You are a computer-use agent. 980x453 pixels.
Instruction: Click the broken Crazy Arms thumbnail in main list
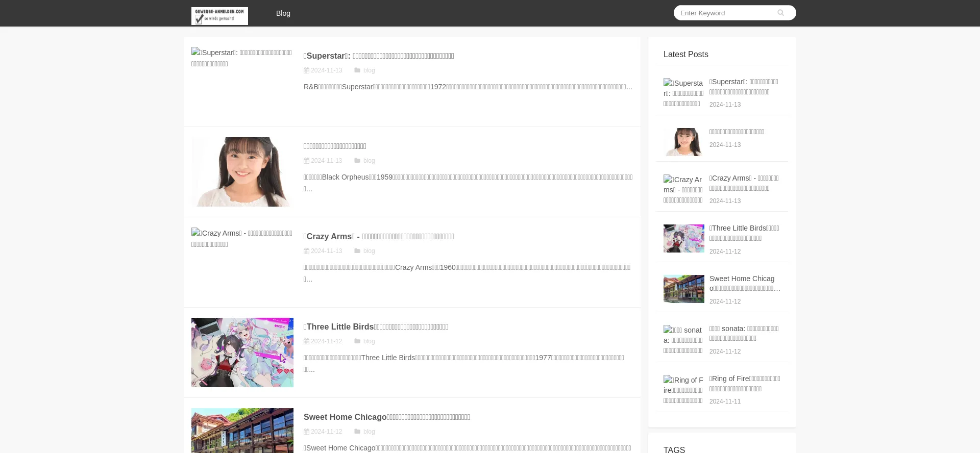(242, 239)
